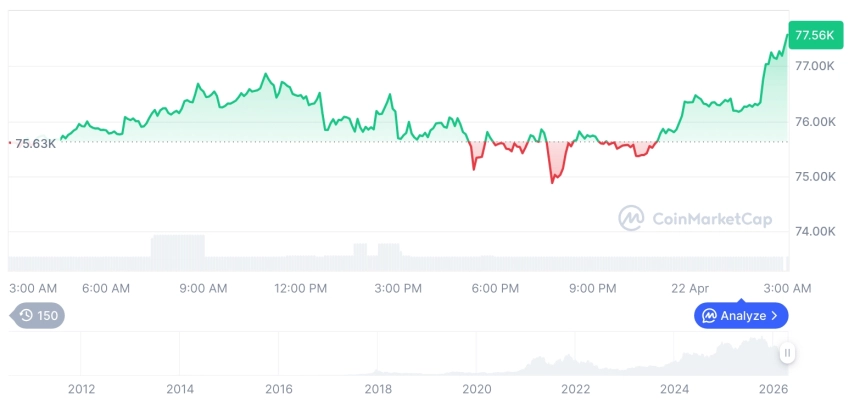Open the Analyze panel button
The height and width of the screenshot is (401, 860).
(741, 316)
